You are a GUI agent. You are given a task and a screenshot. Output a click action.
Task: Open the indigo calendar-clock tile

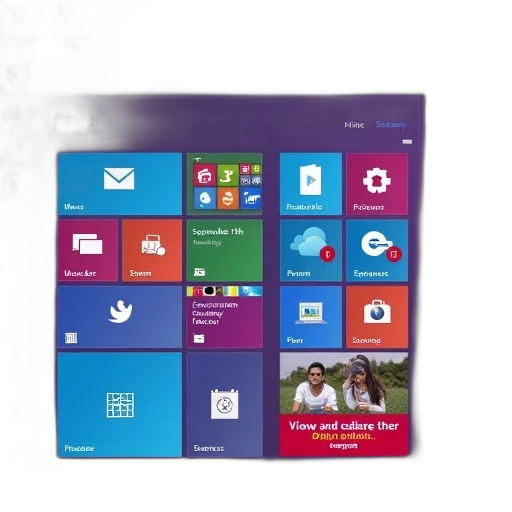coord(225,405)
